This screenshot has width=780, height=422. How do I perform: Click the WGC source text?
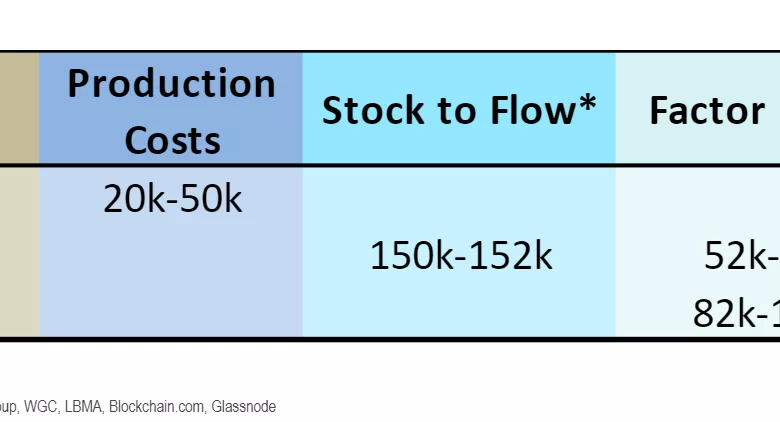(41, 407)
